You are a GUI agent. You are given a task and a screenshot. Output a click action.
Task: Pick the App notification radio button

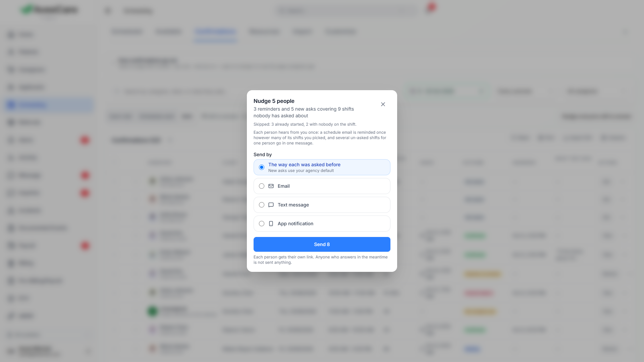click(x=262, y=224)
